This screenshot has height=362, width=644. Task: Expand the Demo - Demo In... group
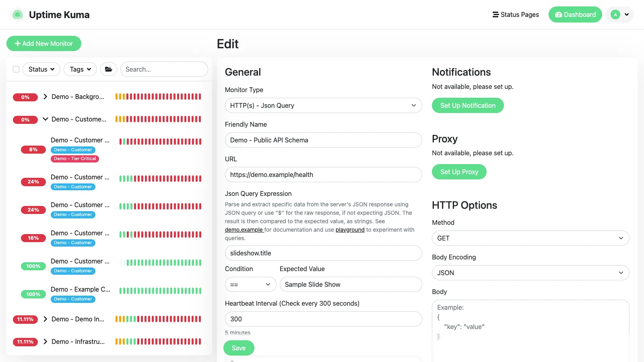click(45, 319)
